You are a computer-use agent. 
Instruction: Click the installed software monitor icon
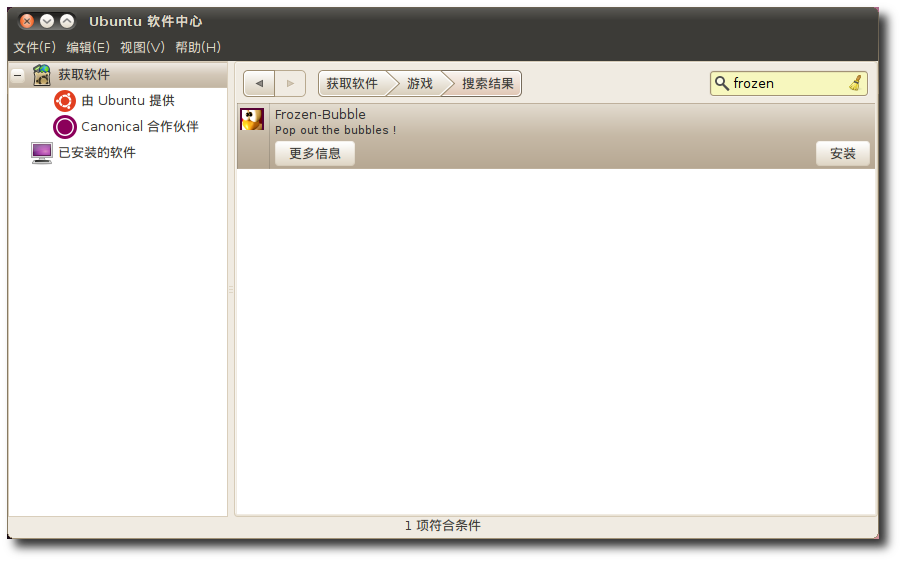coord(42,153)
